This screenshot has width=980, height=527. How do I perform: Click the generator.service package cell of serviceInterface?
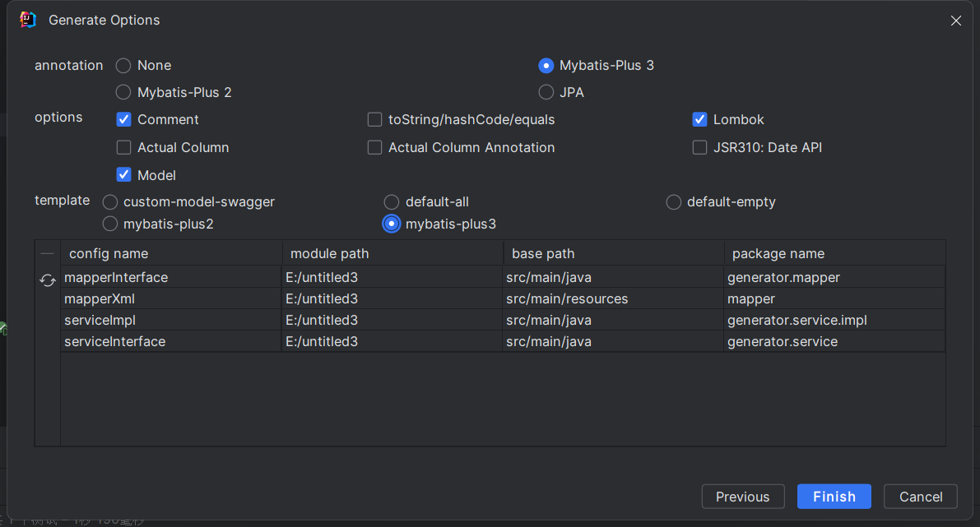(x=834, y=341)
